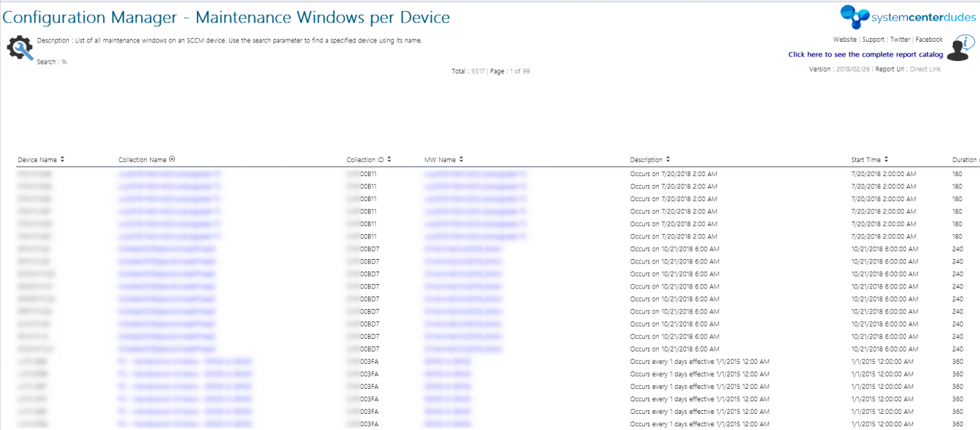Click the complete report catalog link

(868, 54)
